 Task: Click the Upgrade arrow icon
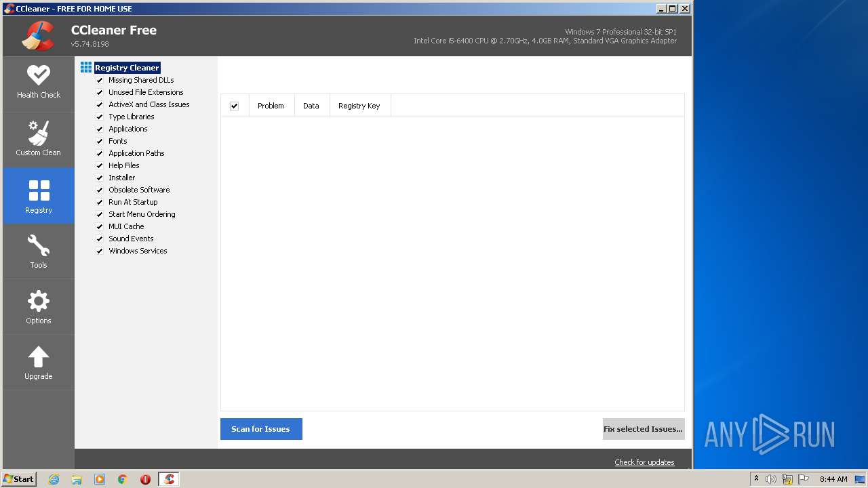point(39,357)
